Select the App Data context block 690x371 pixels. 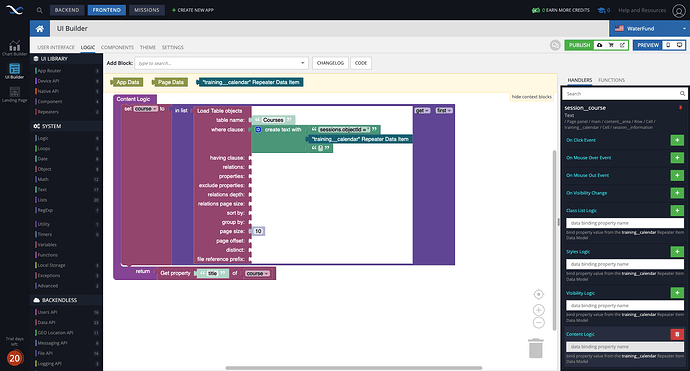coord(127,82)
